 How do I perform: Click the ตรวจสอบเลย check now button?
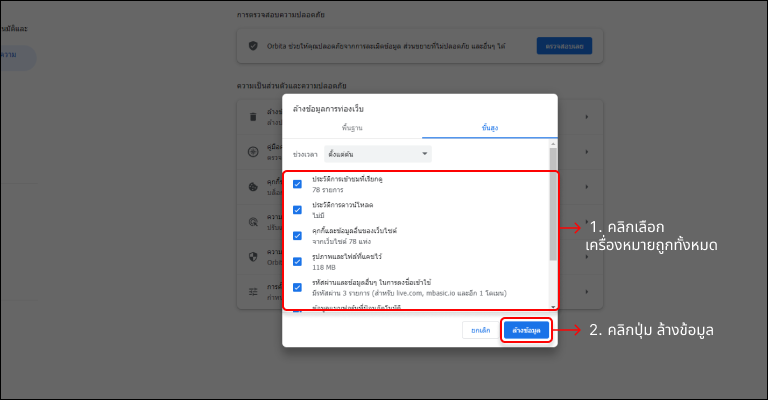[x=564, y=46]
